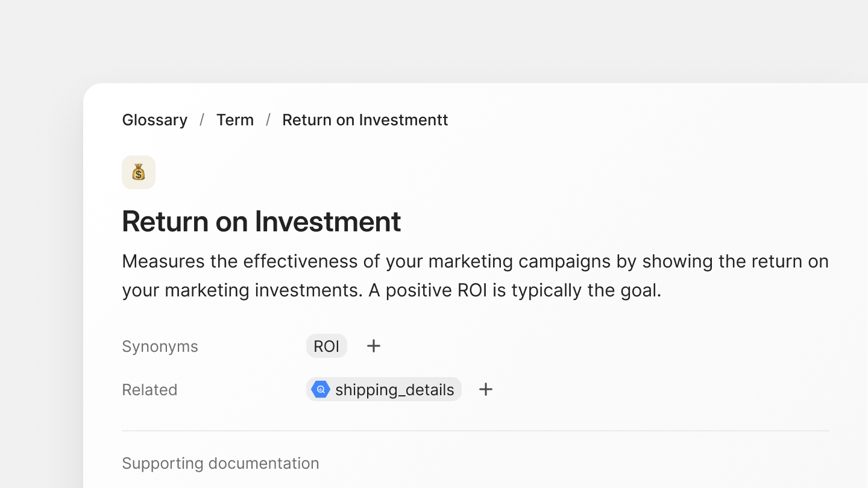Click the slash between Glossary and Term
The height and width of the screenshot is (488, 868).
(x=202, y=120)
